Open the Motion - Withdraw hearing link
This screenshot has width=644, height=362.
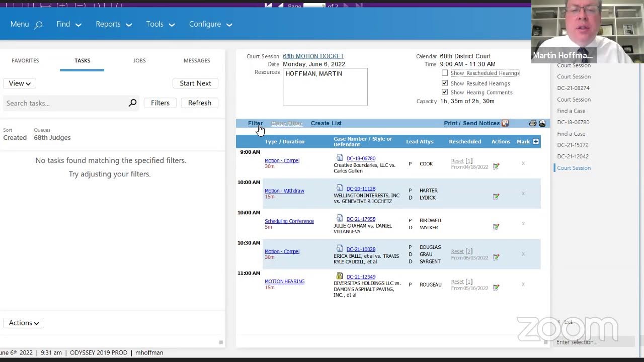coord(284,191)
